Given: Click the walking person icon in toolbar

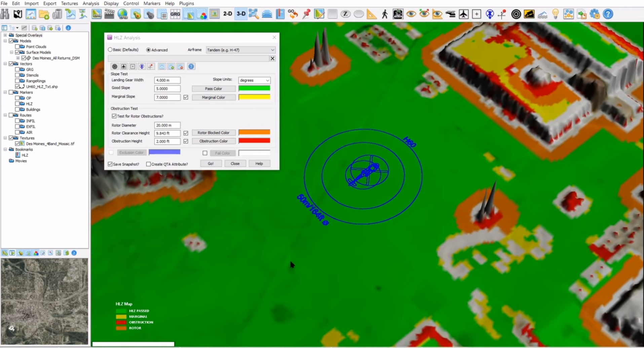Looking at the screenshot, I should [x=385, y=14].
